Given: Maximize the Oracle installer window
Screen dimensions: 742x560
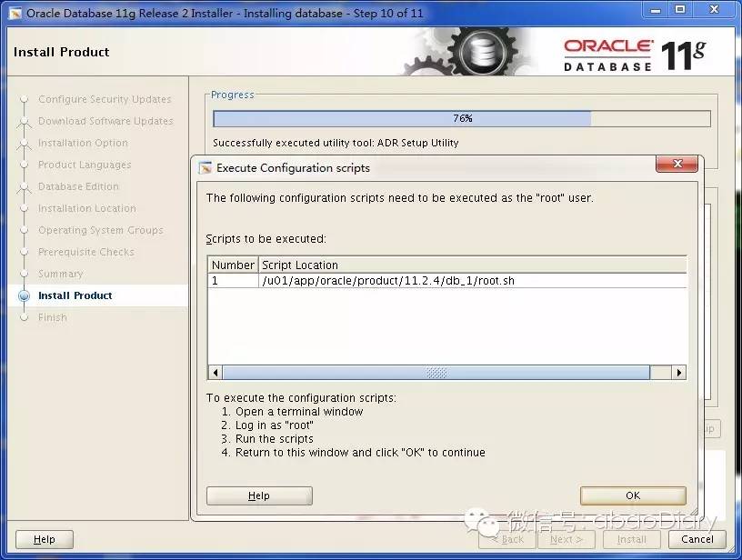Looking at the screenshot, I should [x=680, y=10].
